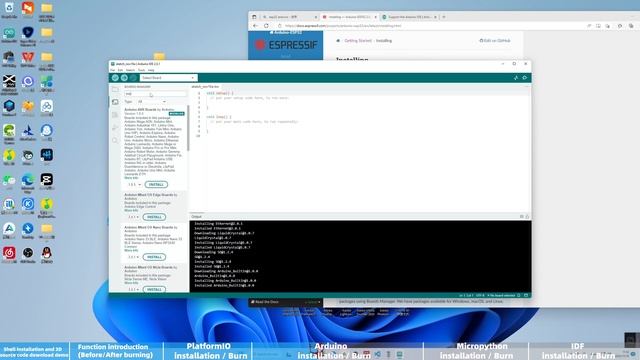The height and width of the screenshot is (360, 640).
Task: Switch to the first browser tab
Action: (289, 17)
